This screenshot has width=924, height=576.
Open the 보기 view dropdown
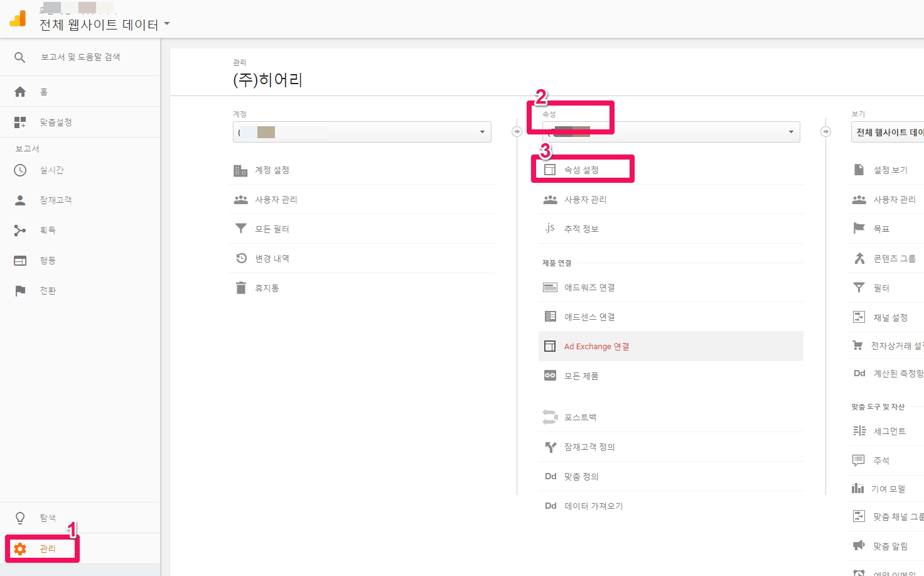point(888,132)
